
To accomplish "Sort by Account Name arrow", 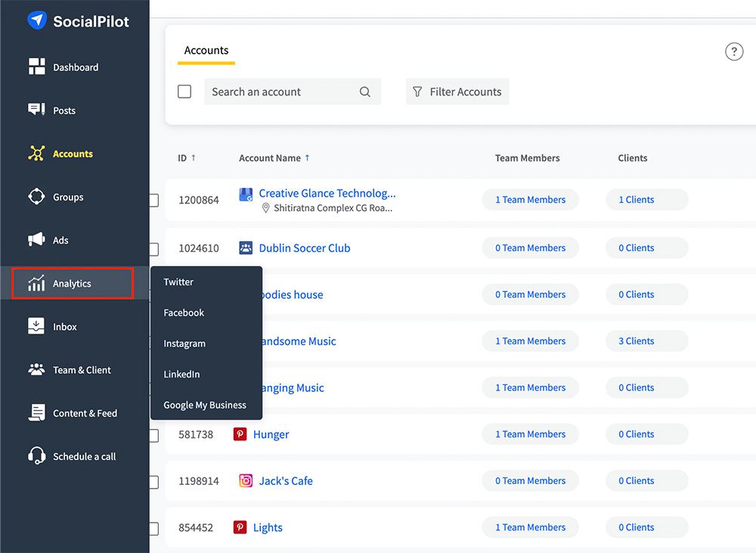I will point(307,158).
